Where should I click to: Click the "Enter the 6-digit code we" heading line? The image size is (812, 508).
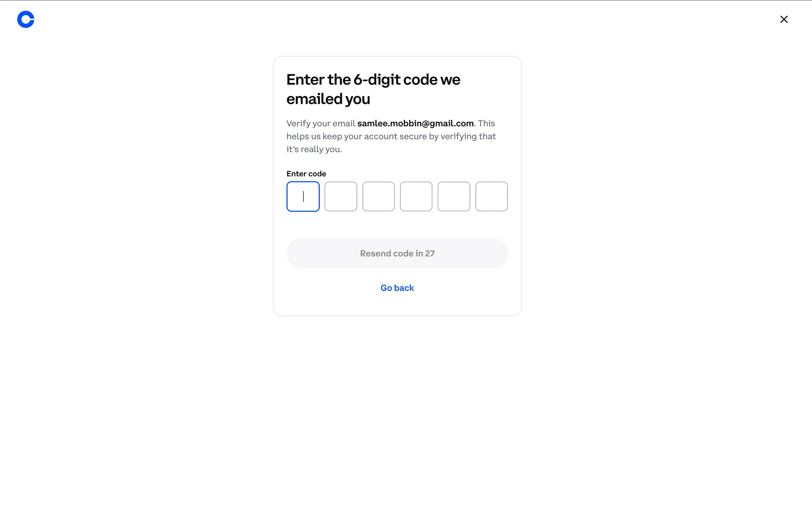click(373, 80)
